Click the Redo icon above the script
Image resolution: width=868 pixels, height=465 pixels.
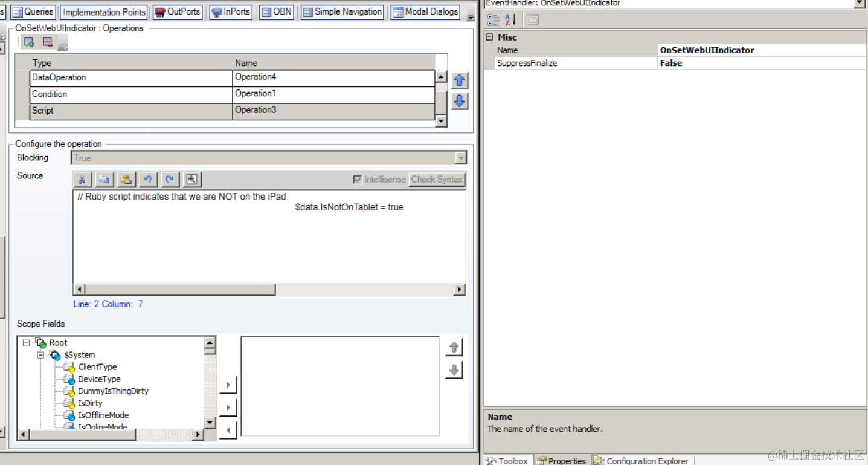pyautogui.click(x=170, y=179)
